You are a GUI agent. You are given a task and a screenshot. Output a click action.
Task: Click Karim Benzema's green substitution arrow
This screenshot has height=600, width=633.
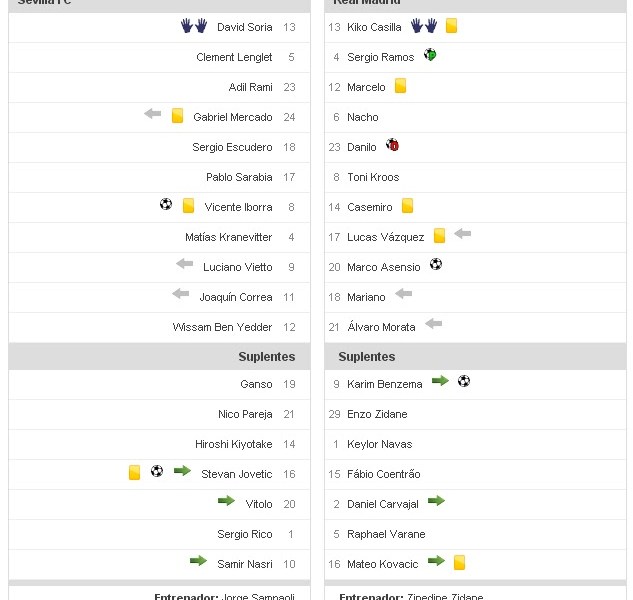point(440,381)
